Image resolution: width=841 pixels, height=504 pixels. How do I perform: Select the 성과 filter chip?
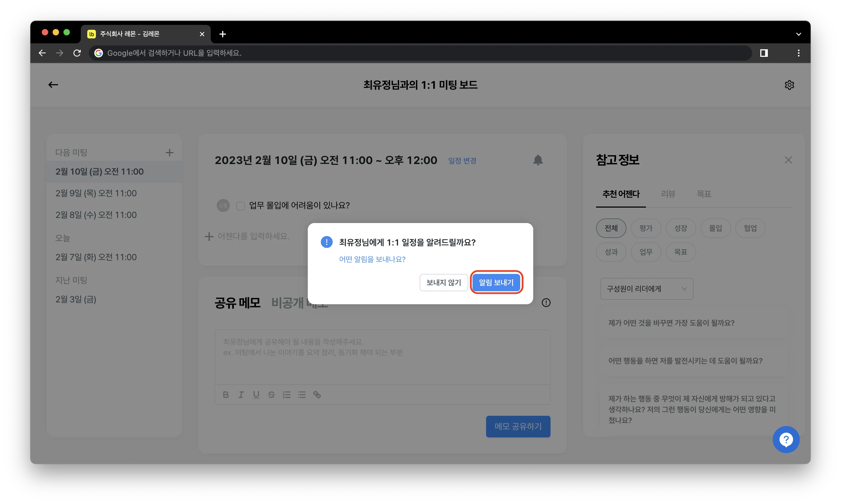tap(611, 252)
